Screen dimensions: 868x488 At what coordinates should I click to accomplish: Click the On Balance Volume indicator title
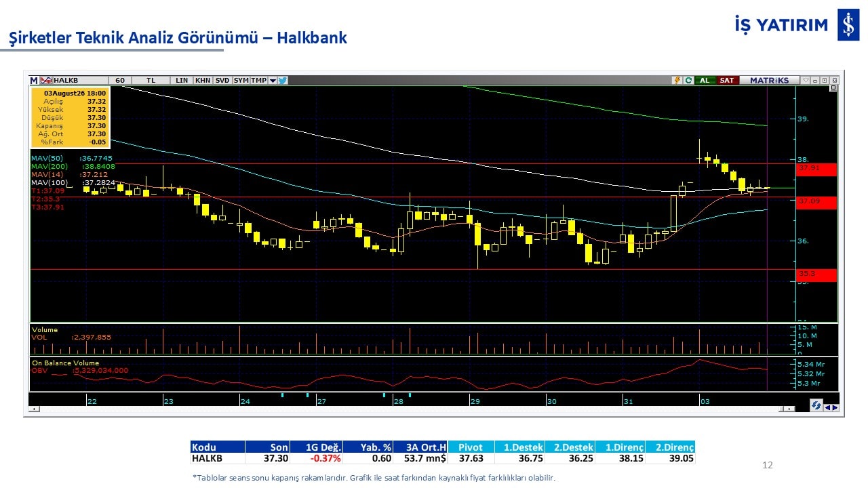[x=65, y=363]
